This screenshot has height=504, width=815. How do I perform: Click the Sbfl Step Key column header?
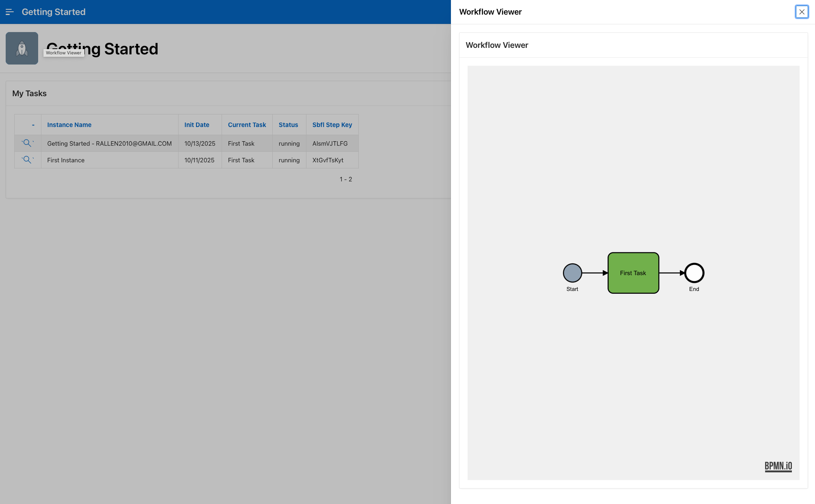coord(332,125)
